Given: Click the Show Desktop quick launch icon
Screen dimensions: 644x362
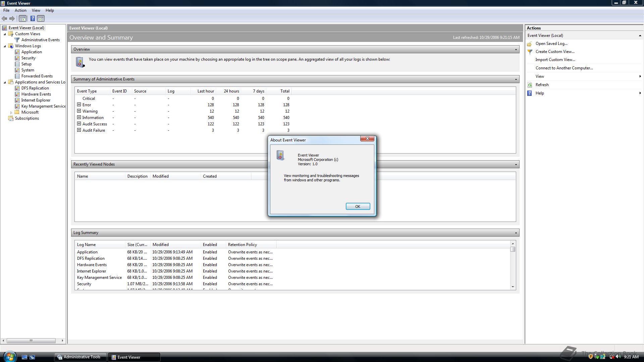Looking at the screenshot, I should [x=24, y=357].
